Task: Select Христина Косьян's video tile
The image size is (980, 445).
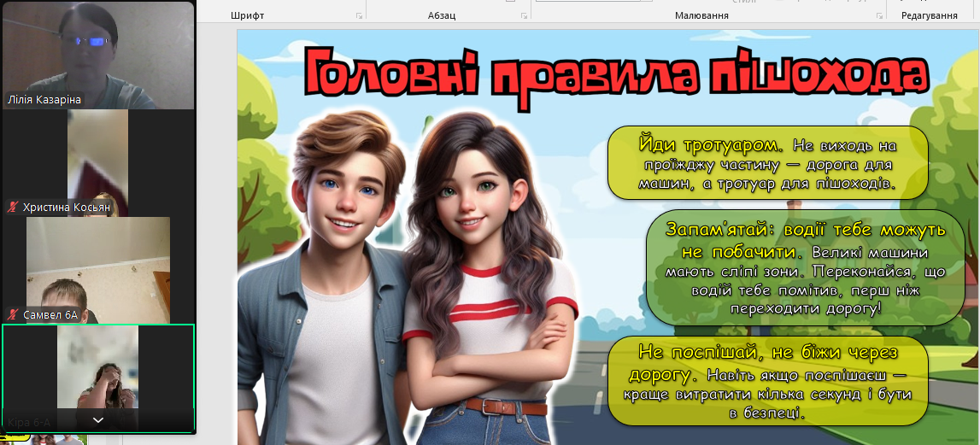Action: click(98, 163)
